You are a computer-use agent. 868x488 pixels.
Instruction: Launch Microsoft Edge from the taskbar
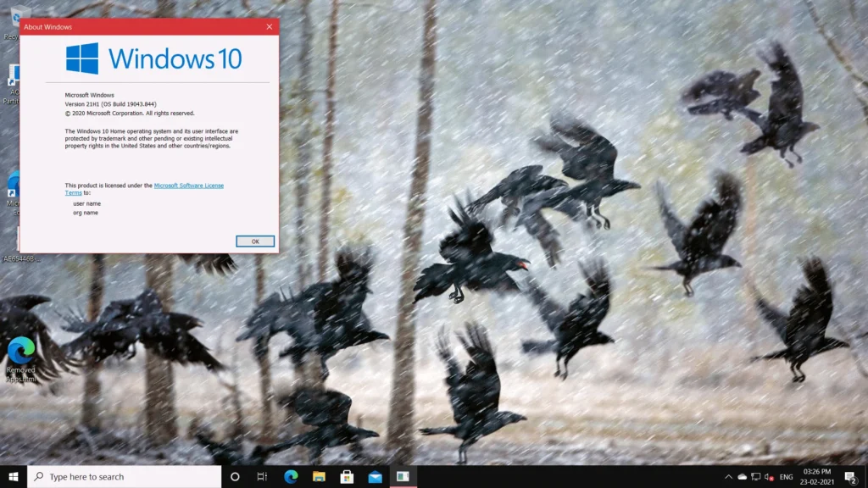[x=291, y=476]
